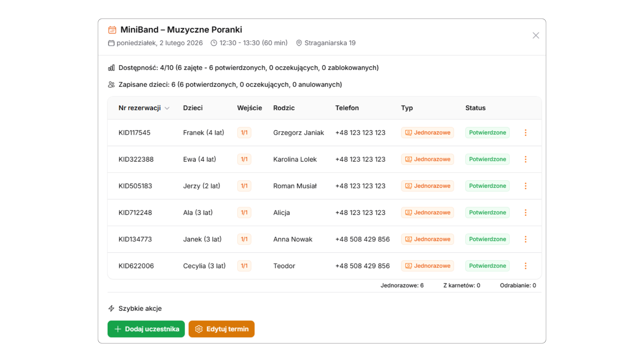The height and width of the screenshot is (362, 644).
Task: Click the payment card icon in Franek's Jednorazowe badge
Action: tap(408, 132)
